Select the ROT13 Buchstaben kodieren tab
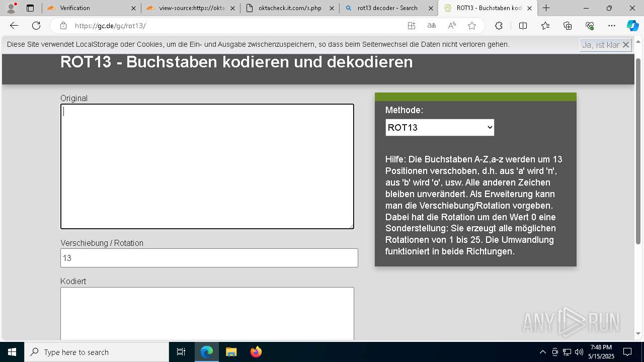 [488, 8]
